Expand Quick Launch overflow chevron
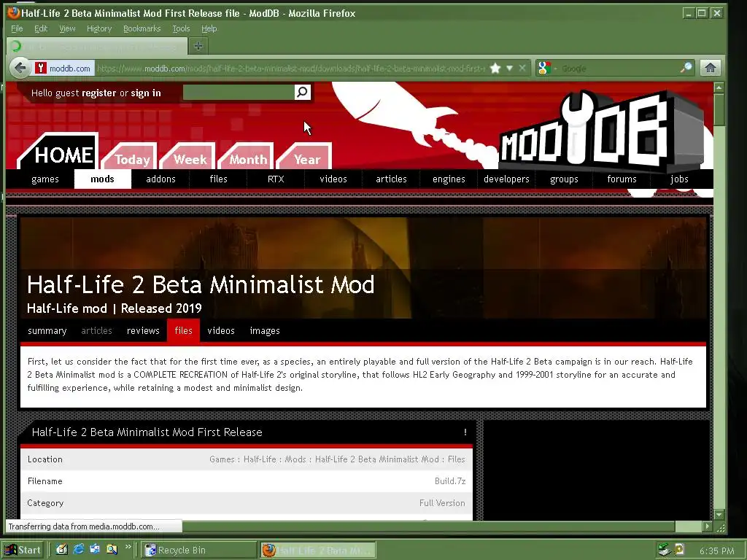The width and height of the screenshot is (747, 560). (x=128, y=547)
